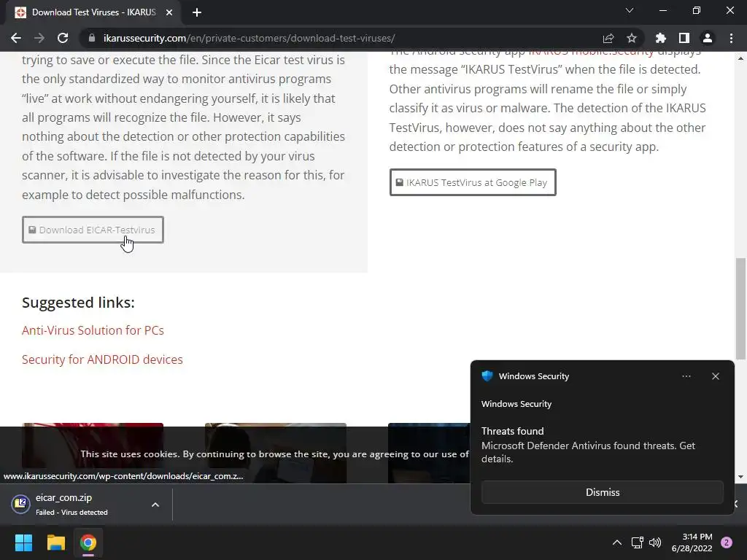Click the eicar_com.zip file icon
The image size is (747, 560).
pos(21,504)
